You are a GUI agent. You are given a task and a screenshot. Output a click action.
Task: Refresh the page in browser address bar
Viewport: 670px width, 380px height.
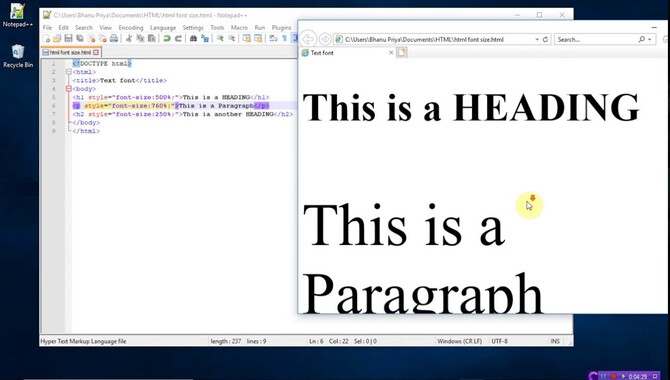tap(545, 39)
